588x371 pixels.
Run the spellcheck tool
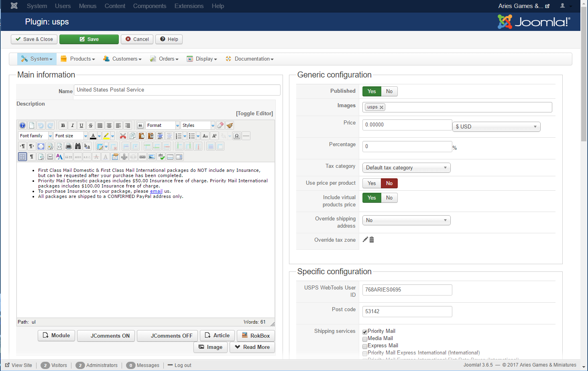pos(161,157)
